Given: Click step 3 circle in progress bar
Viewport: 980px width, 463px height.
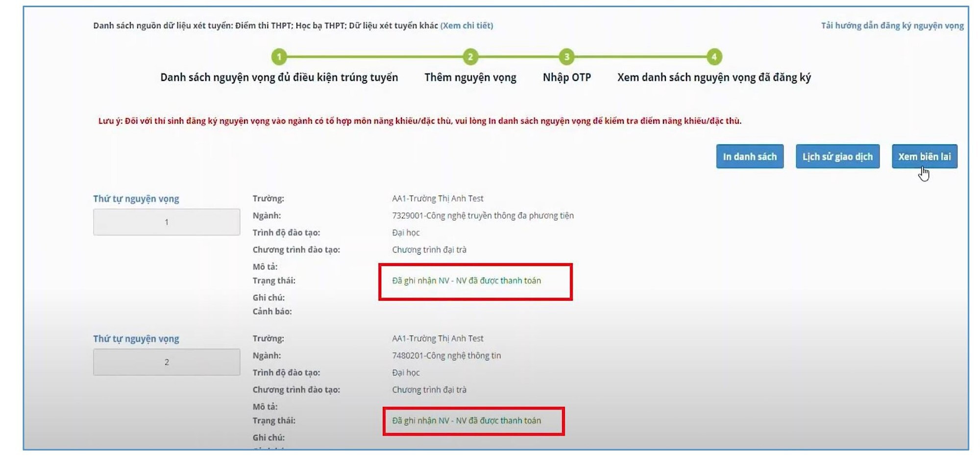Looking at the screenshot, I should (566, 57).
